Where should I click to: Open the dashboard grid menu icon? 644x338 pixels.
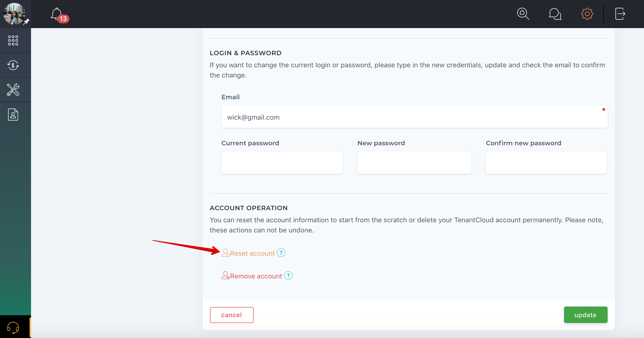tap(13, 40)
